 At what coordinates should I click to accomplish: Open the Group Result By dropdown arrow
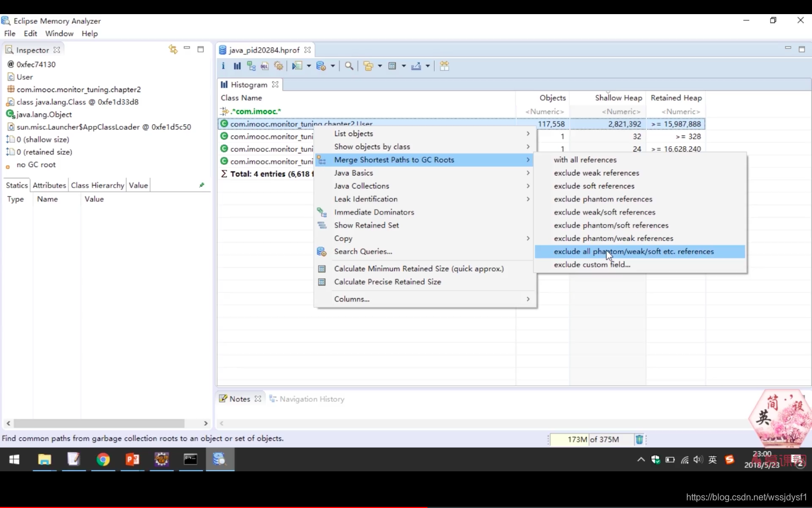(379, 66)
